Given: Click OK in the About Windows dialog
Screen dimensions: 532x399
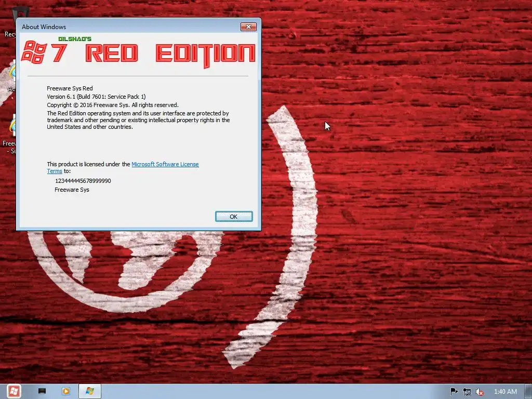Looking at the screenshot, I should (x=234, y=217).
